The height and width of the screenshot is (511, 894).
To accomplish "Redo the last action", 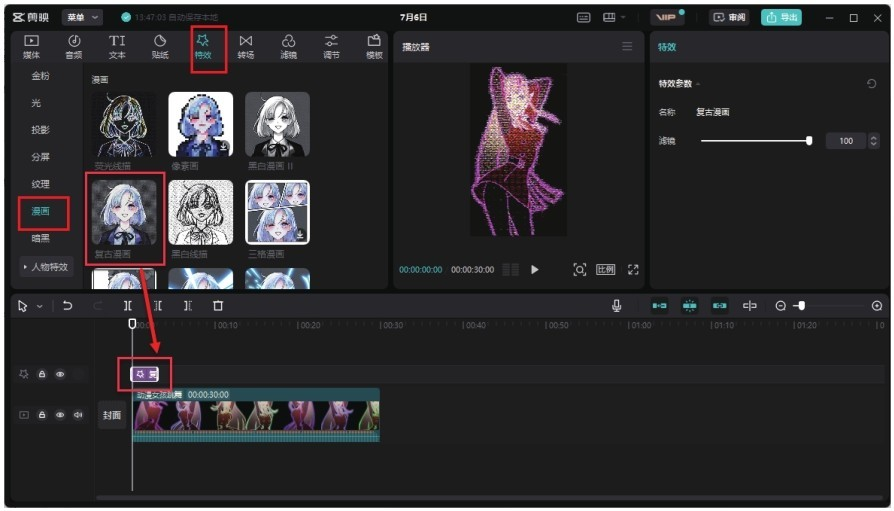I will point(97,306).
